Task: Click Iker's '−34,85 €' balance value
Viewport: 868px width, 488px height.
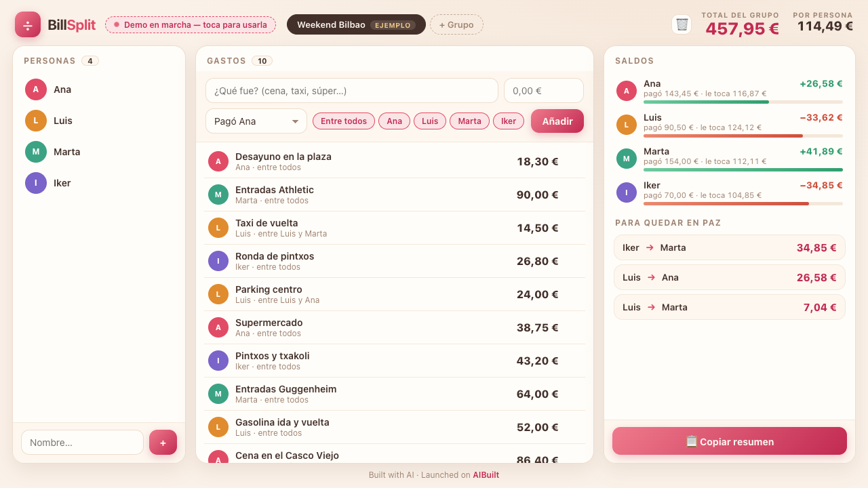Action: pos(821,185)
